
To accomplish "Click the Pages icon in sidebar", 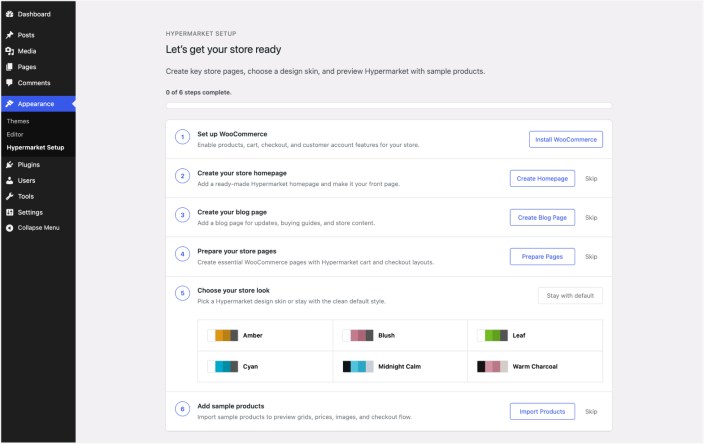I will click(x=9, y=67).
